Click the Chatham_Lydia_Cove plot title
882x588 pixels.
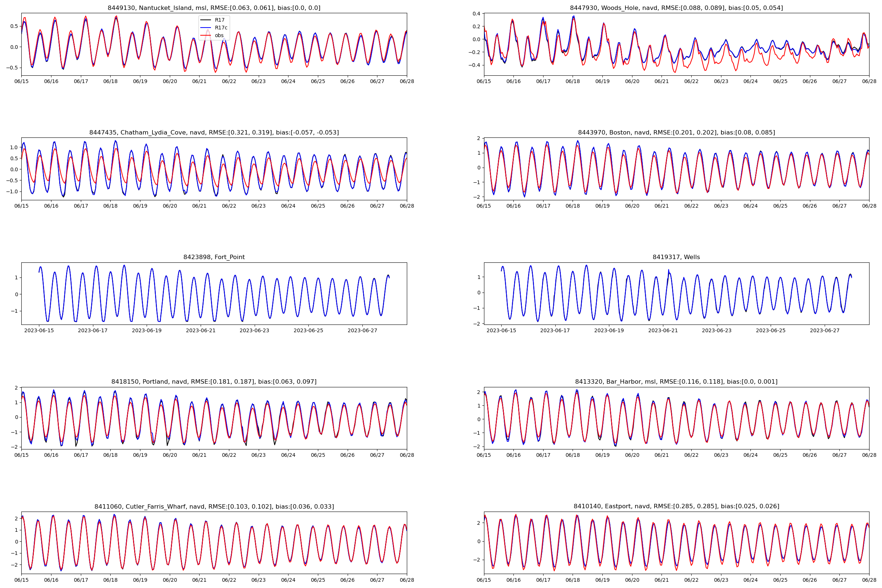(214, 132)
